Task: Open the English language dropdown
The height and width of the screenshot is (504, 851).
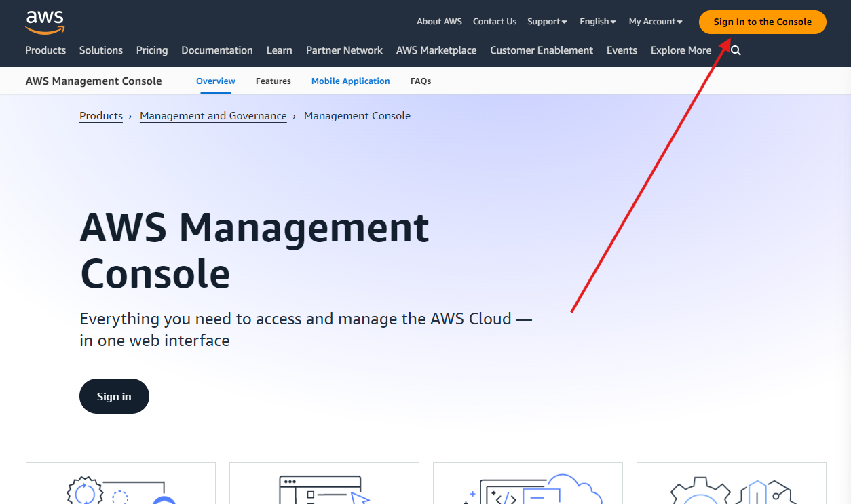Action: pos(597,21)
